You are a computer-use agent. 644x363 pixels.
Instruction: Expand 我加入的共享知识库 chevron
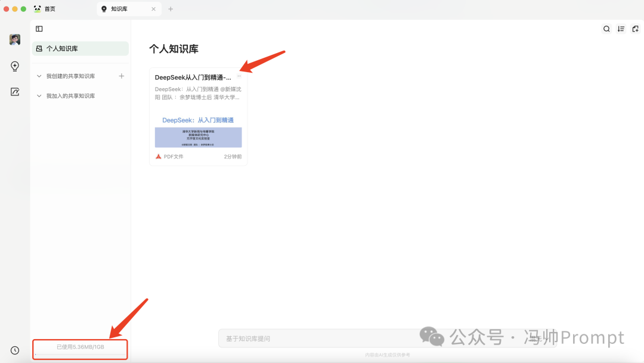coord(39,96)
